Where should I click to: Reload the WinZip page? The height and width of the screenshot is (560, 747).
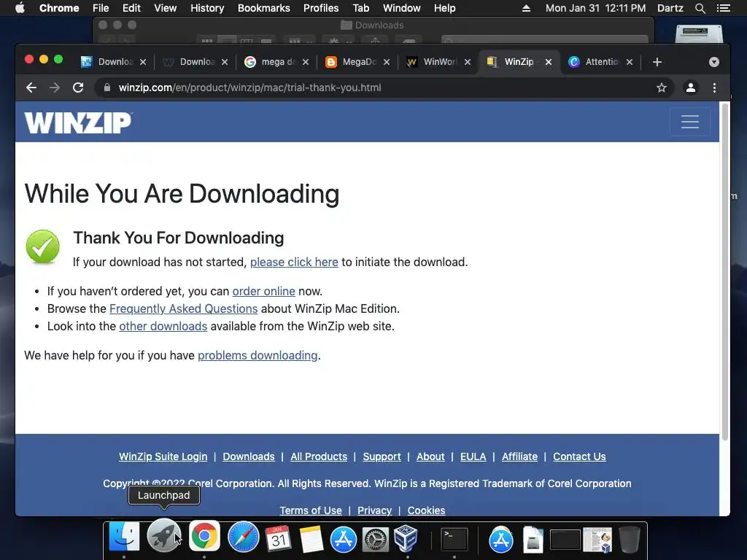point(78,87)
